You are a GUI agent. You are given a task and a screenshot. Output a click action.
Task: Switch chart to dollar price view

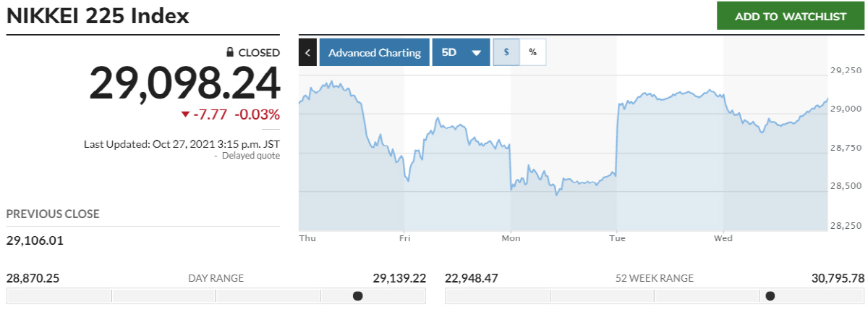tap(506, 53)
